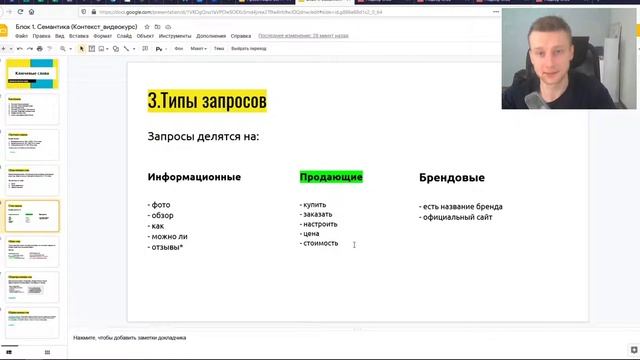Screen dimensions: 640x360
Task: Select the third slide thumbnail in filmstrip
Action: (32, 145)
